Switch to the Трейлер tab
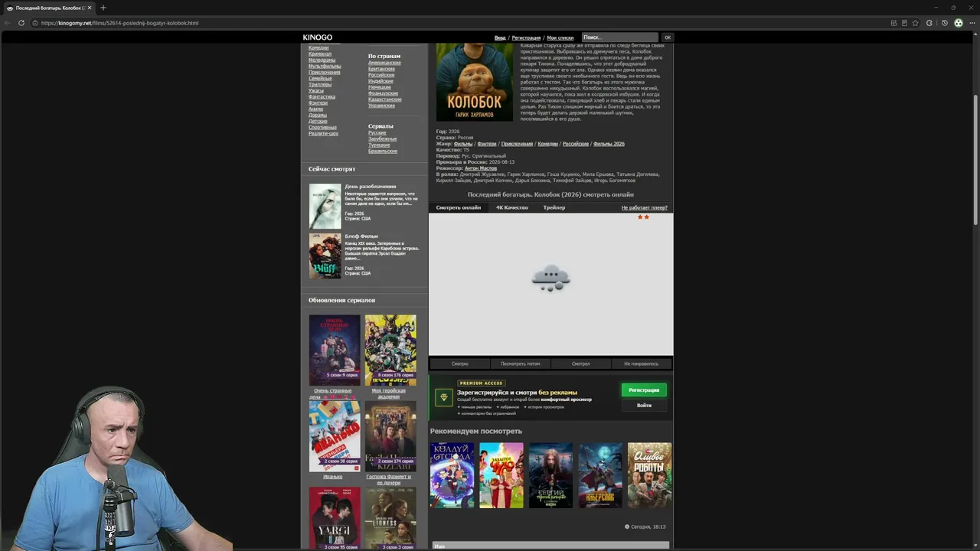 pos(554,207)
